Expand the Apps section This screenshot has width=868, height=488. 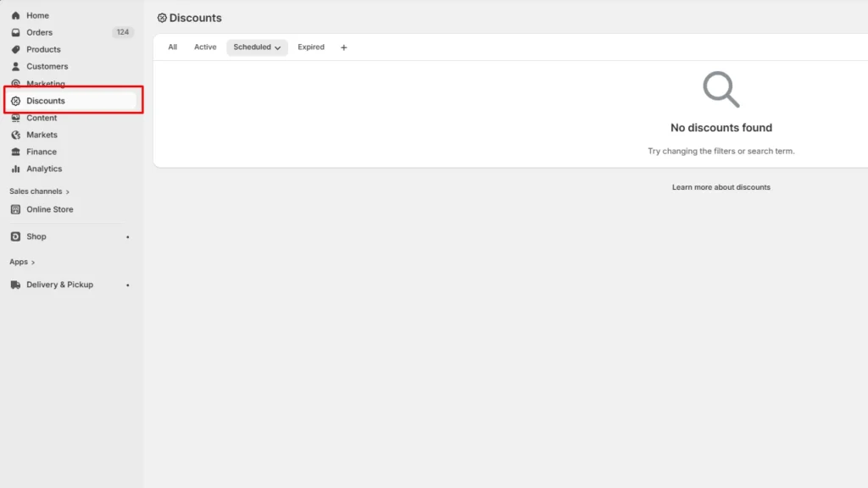click(x=22, y=262)
